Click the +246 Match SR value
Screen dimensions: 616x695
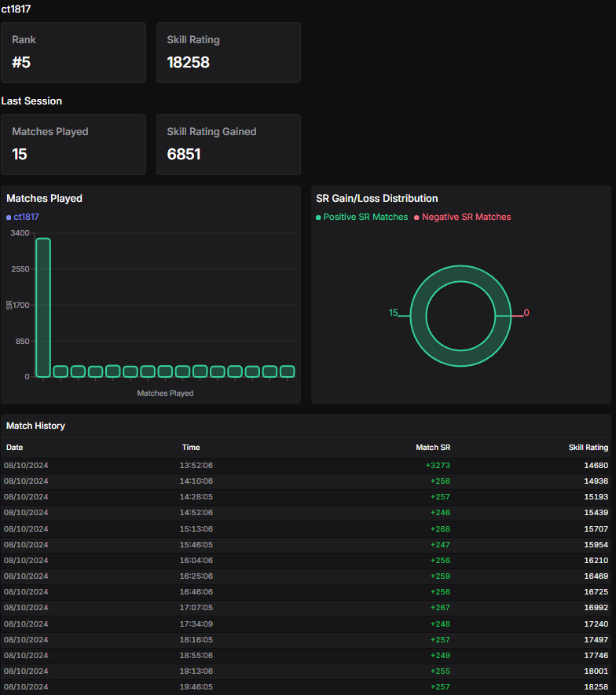440,512
